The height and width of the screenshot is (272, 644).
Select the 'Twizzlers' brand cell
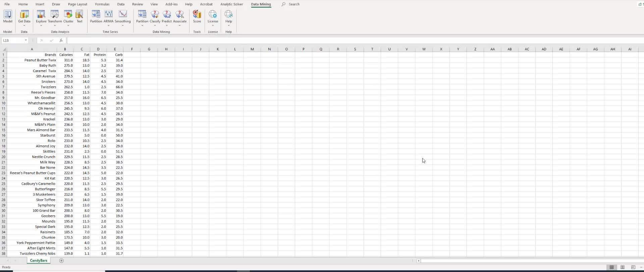[x=32, y=87]
